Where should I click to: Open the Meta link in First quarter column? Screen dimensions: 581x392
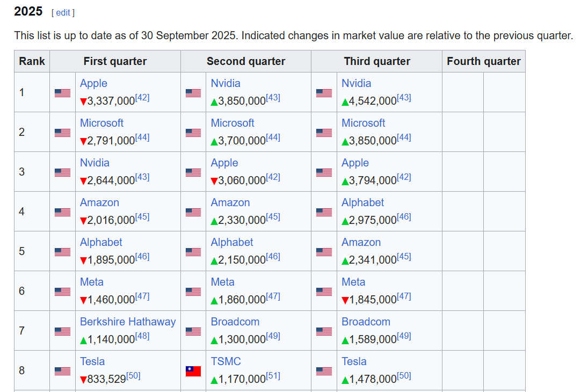coord(91,282)
